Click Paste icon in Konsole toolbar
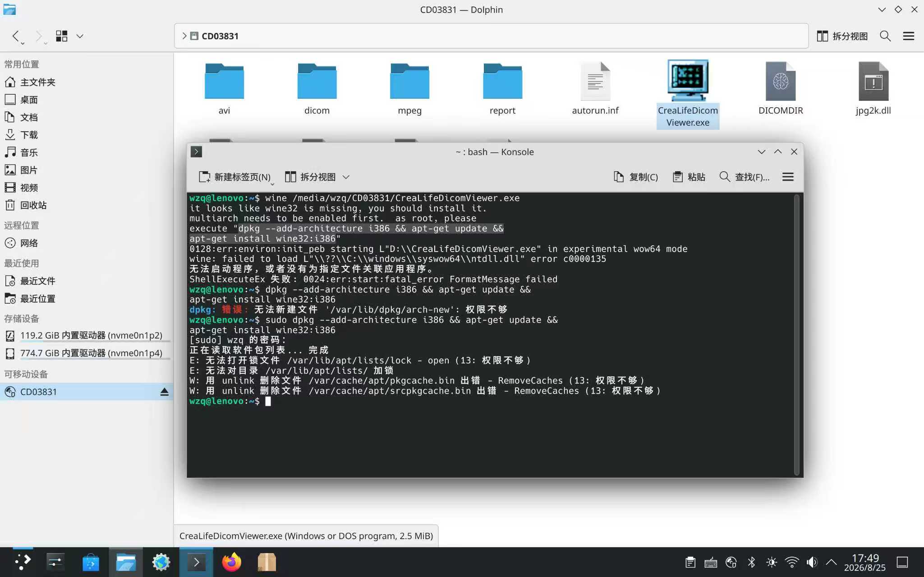Screen dimensions: 924x577 point(689,177)
